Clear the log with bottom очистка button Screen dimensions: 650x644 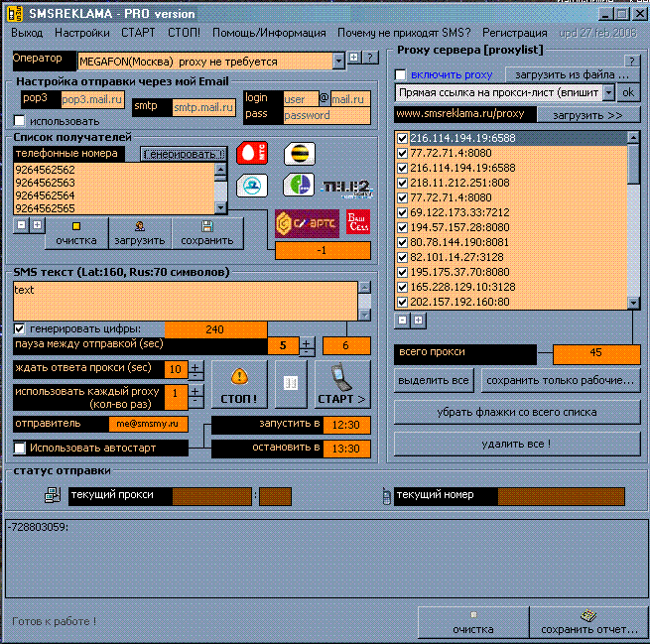(473, 622)
